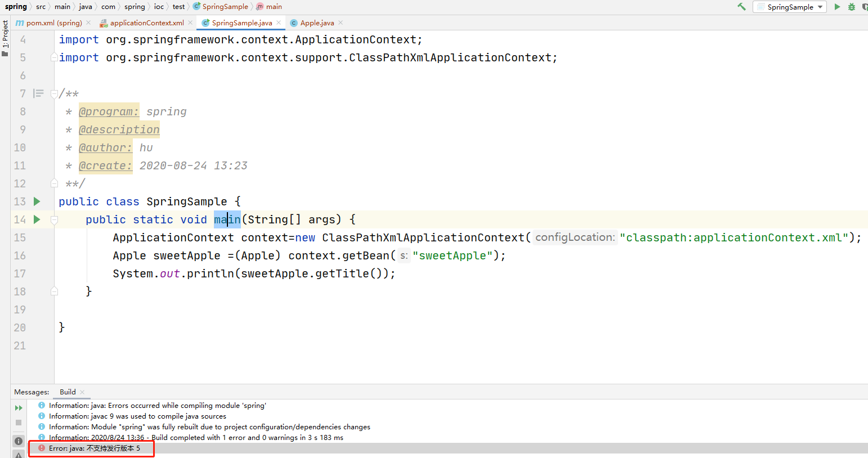Click the info icon beside 'javac 9' message

tap(42, 416)
